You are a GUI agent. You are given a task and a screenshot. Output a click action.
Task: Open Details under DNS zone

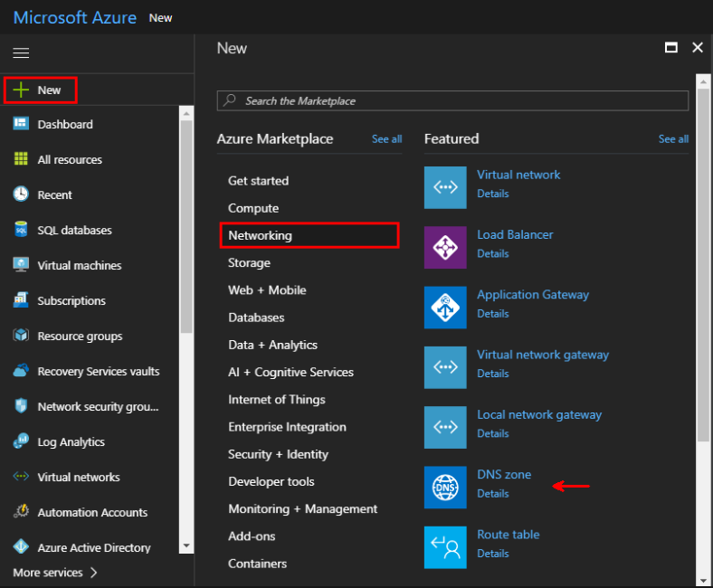(493, 493)
